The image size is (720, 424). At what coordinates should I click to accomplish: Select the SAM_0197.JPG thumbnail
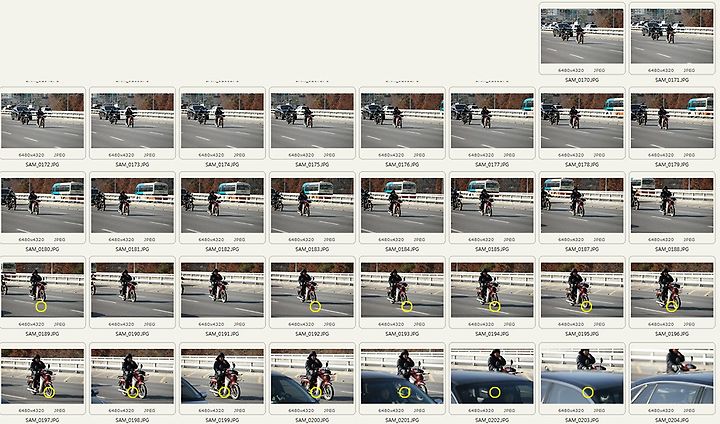(42, 376)
